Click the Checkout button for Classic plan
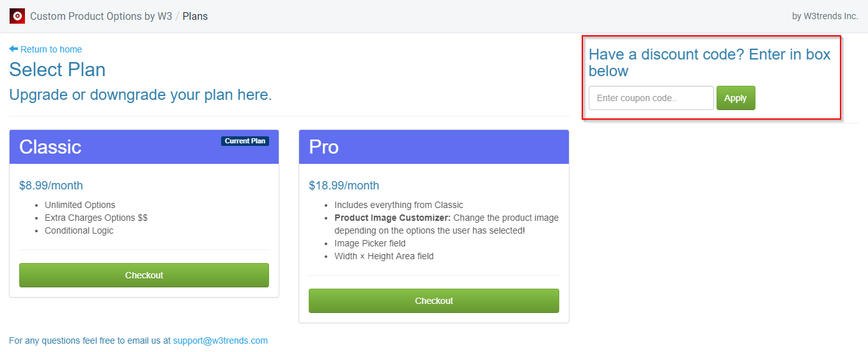Image resolution: width=868 pixels, height=352 pixels. (144, 275)
